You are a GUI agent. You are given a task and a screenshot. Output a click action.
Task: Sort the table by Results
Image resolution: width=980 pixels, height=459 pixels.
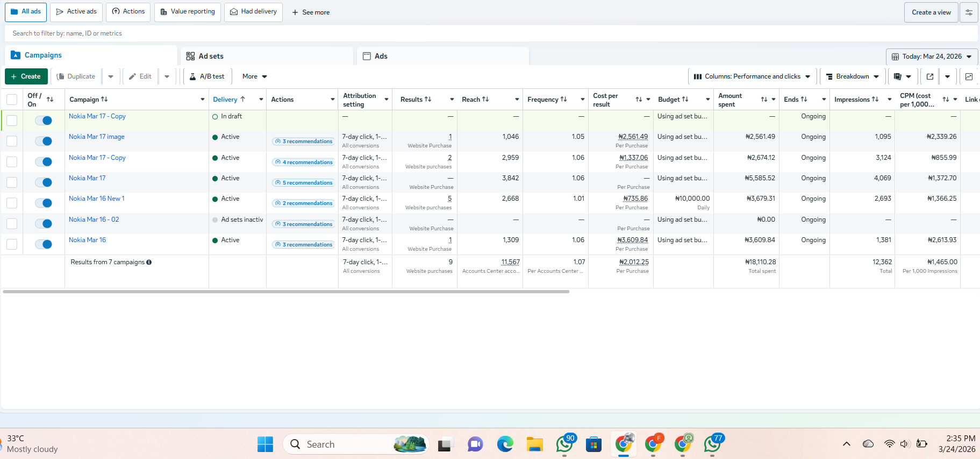pos(428,100)
